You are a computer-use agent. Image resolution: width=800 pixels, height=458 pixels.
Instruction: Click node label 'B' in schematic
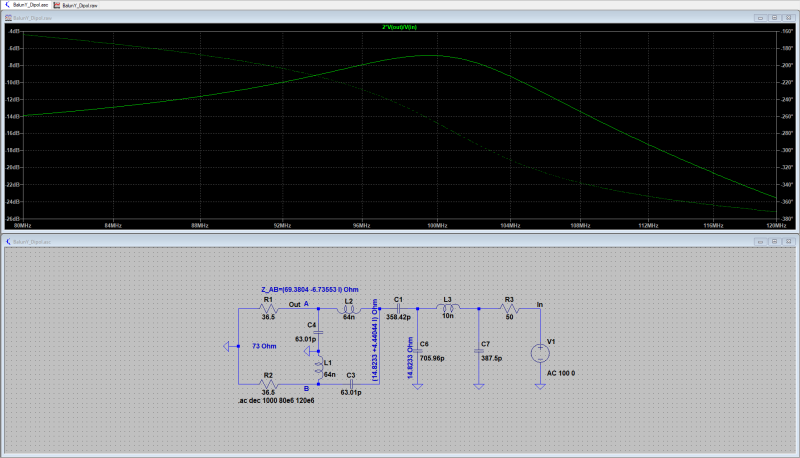(307, 389)
